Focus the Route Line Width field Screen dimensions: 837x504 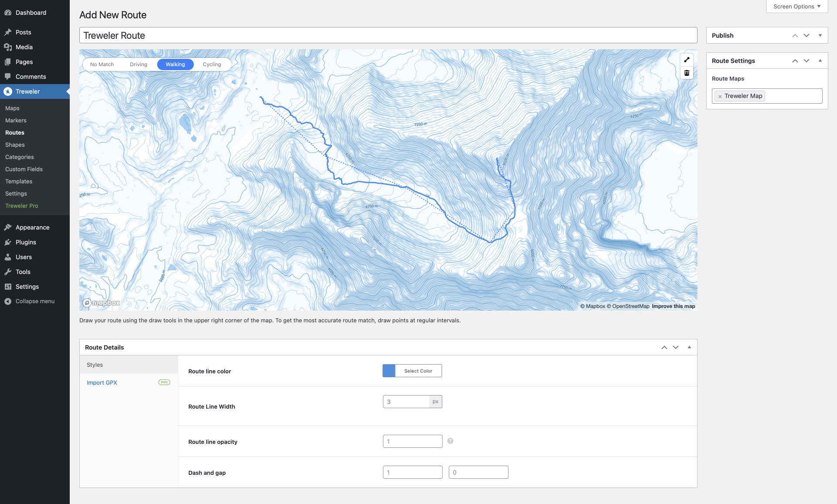pyautogui.click(x=406, y=402)
